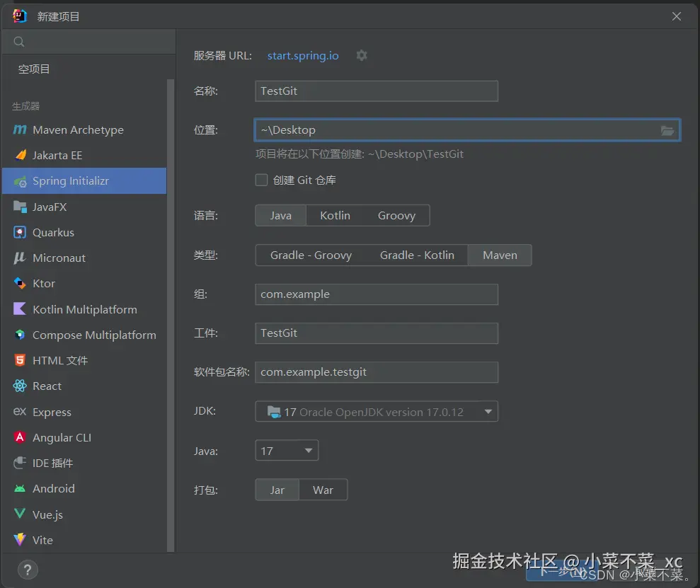This screenshot has height=588, width=700.
Task: Click the React atom icon
Action: [20, 386]
